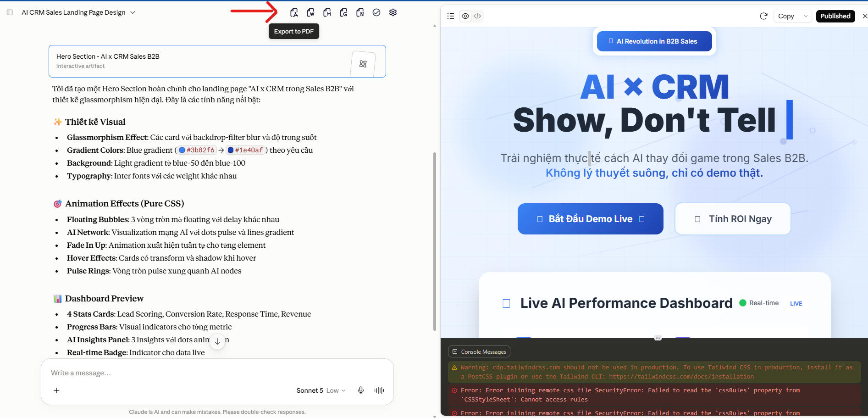Switch artifact to Code view

pyautogui.click(x=477, y=16)
